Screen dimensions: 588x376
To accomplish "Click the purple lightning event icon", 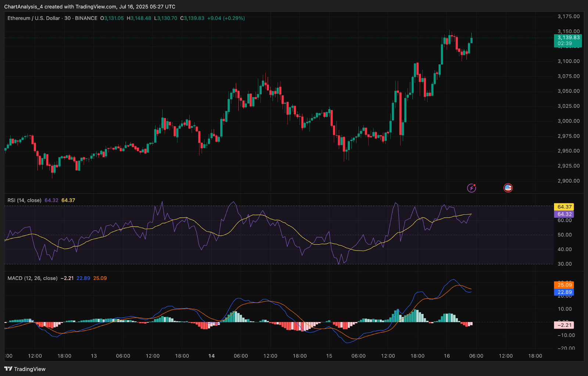I will pos(472,188).
